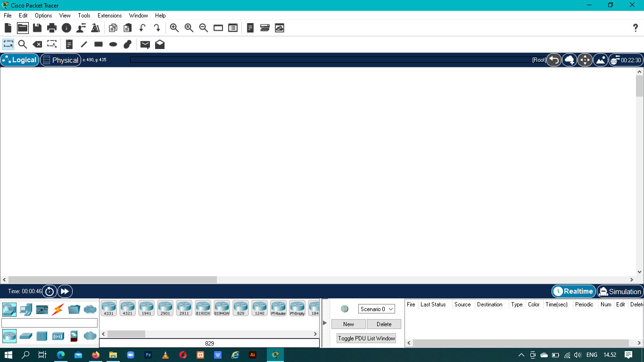Reset the zoom level
Image resolution: width=644 pixels, height=362 pixels.
coord(189,28)
